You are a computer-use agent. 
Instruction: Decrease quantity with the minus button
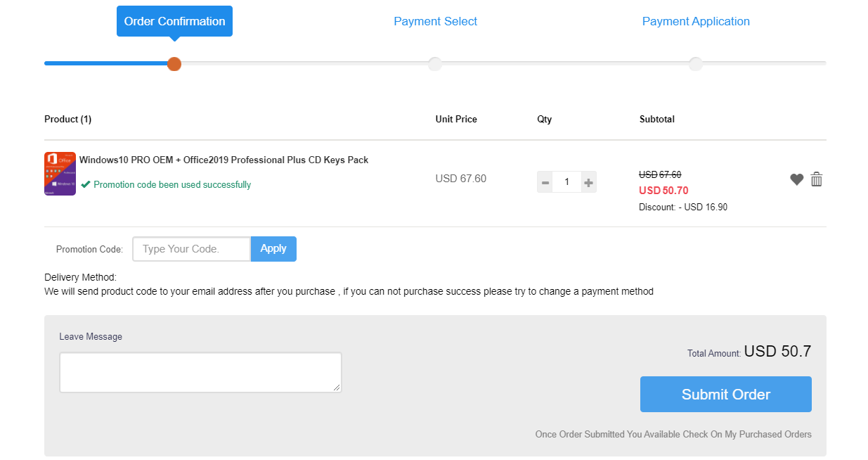545,183
